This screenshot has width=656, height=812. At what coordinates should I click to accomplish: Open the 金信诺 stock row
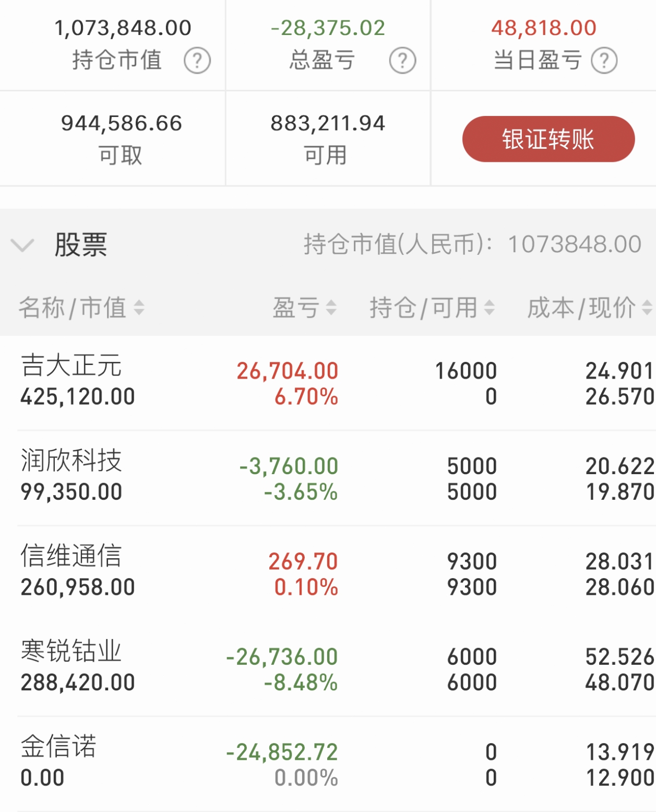coord(328,764)
